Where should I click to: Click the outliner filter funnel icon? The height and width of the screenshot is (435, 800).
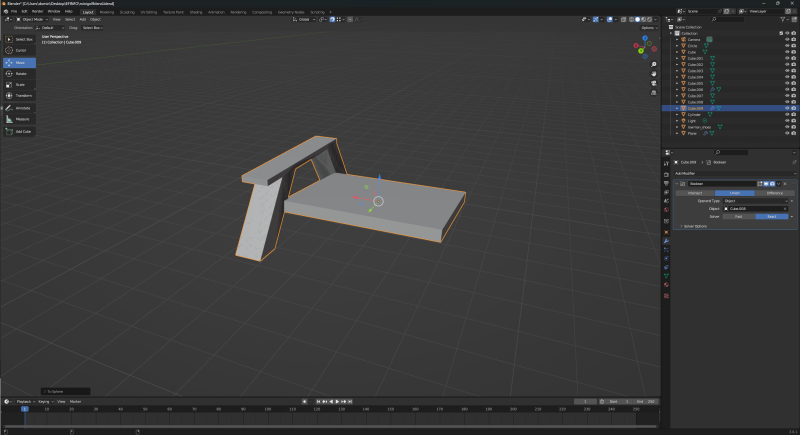click(x=783, y=19)
